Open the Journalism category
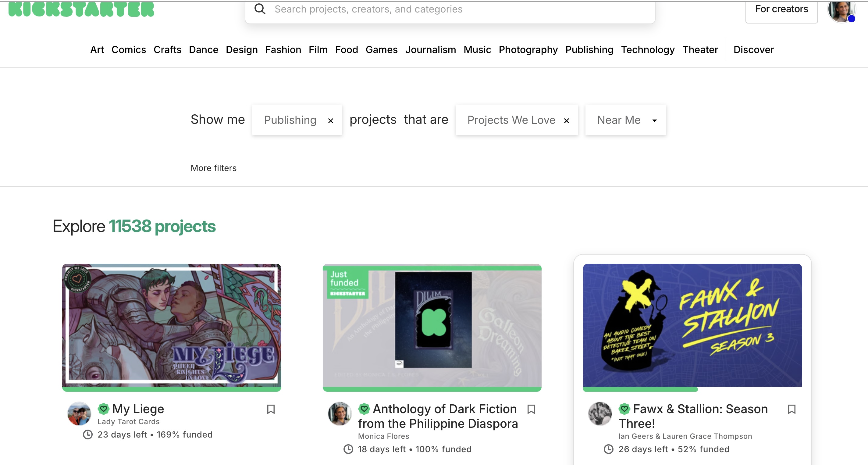 [430, 50]
